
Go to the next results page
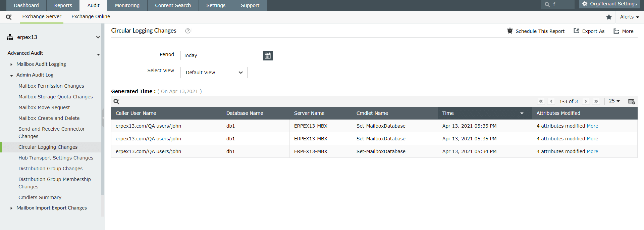pyautogui.click(x=586, y=101)
